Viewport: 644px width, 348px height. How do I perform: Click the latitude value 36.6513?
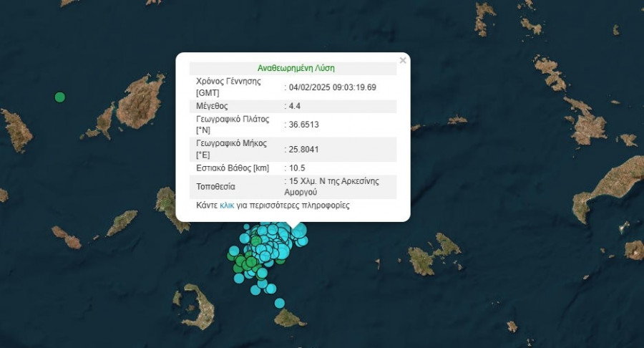click(303, 124)
